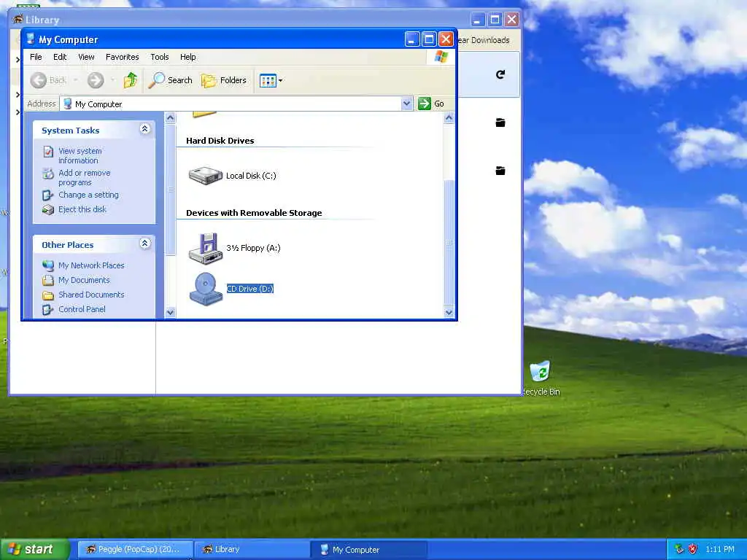747x560 pixels.
Task: Open My Network Places link
Action: 91,265
